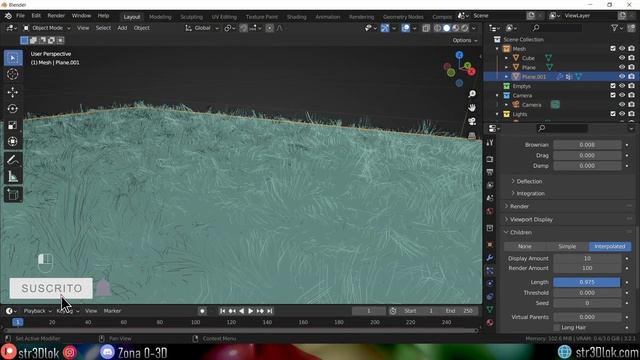Image resolution: width=640 pixels, height=360 pixels.
Task: Hide the Plane.001 object in viewport
Action: 622,76
